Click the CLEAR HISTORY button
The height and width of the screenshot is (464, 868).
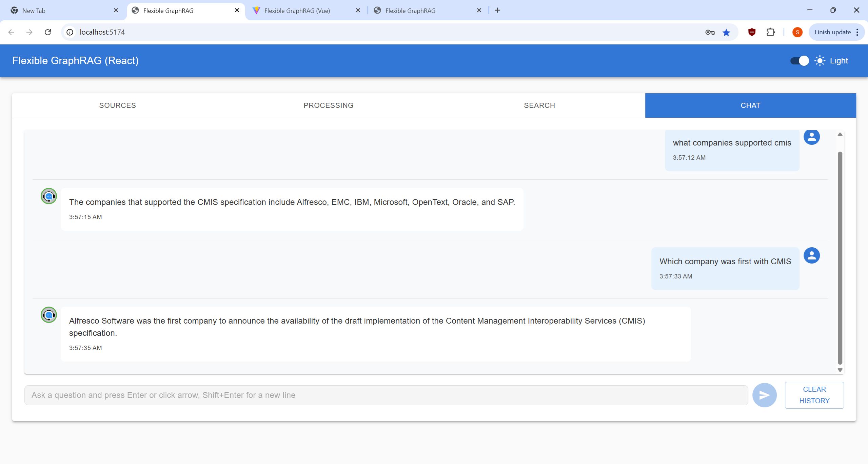[x=814, y=395]
